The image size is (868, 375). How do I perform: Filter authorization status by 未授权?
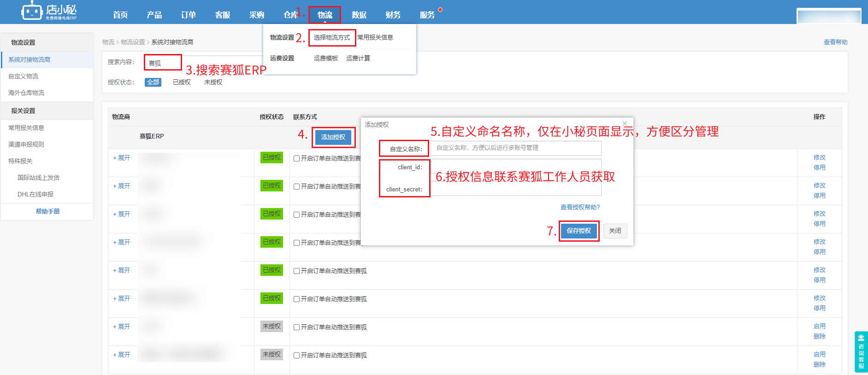click(x=213, y=82)
